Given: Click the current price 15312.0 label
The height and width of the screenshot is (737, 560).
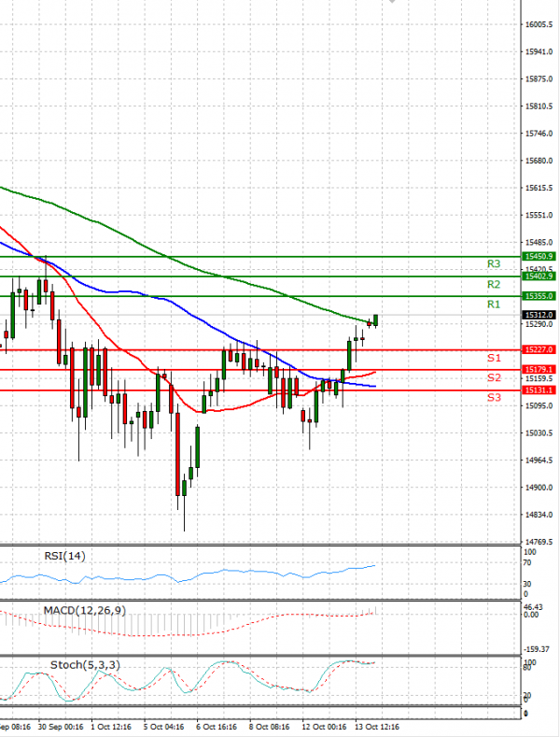Looking at the screenshot, I should point(539,315).
